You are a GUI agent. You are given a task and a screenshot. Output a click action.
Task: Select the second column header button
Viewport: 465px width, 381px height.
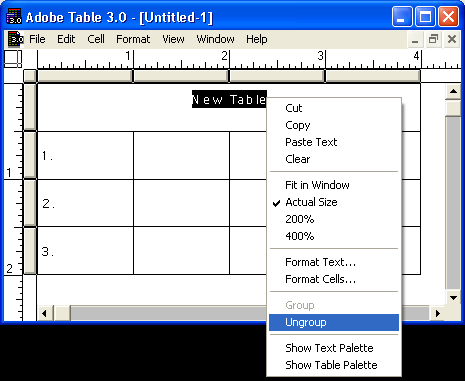[181, 76]
